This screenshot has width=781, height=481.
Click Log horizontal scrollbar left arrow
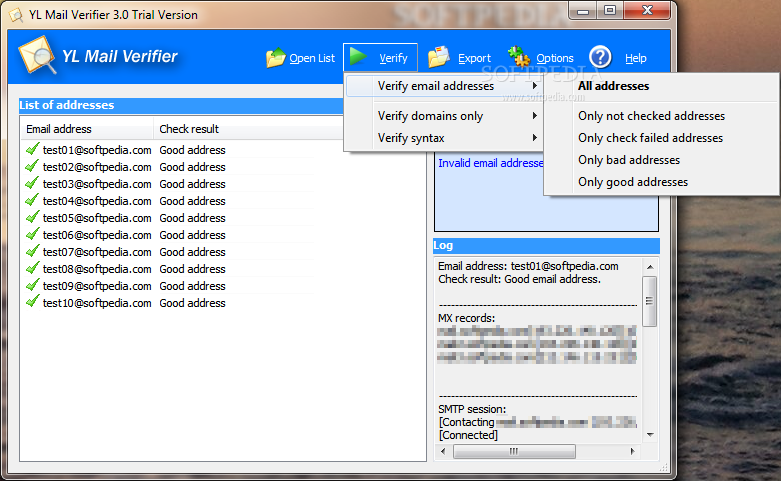point(443,451)
